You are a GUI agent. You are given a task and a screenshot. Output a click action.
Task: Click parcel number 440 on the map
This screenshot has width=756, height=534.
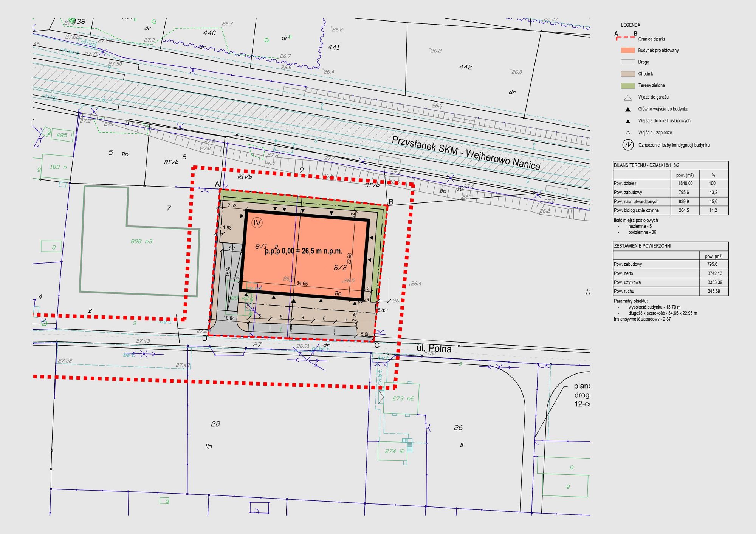point(209,33)
